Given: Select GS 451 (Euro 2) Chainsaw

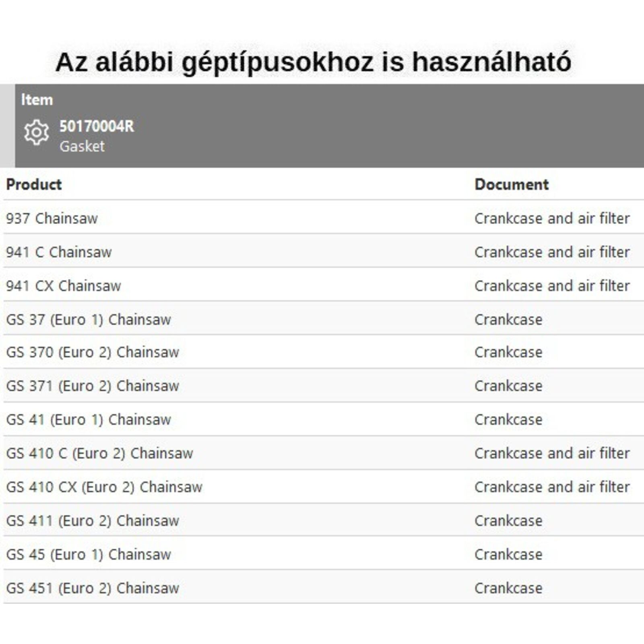Looking at the screenshot, I should [93, 588].
